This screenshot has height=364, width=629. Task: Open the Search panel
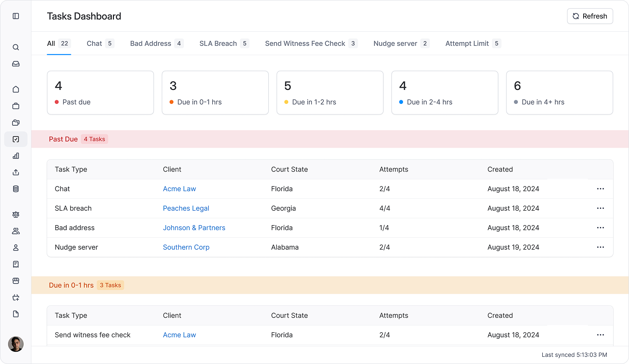(16, 47)
